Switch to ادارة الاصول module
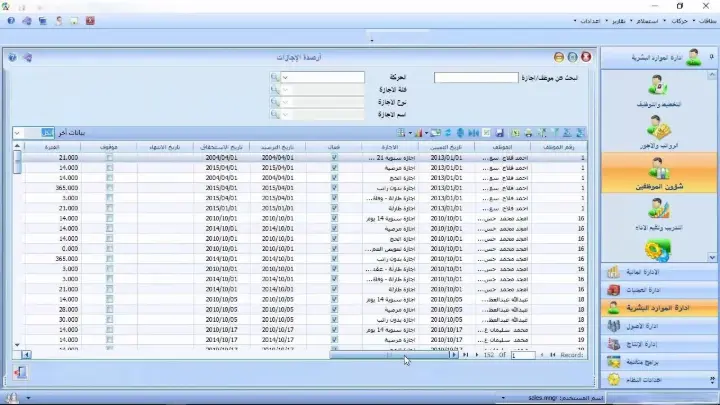The image size is (720, 405). [658, 326]
